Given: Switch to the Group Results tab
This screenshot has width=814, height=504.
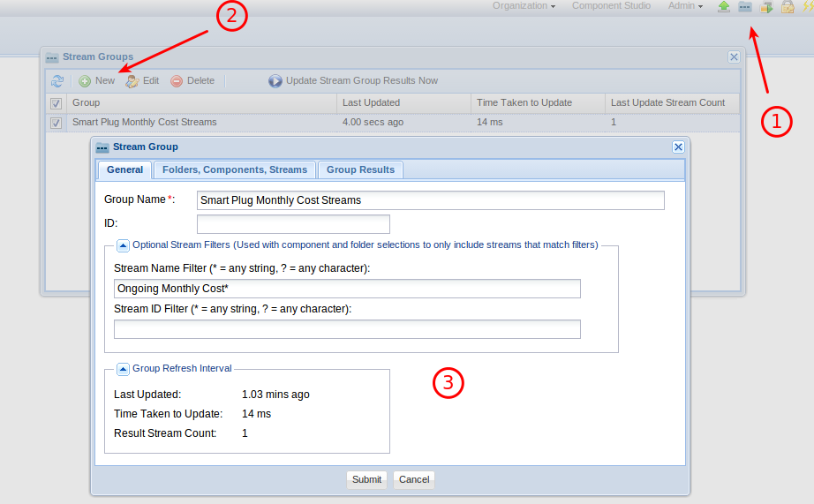Looking at the screenshot, I should click(361, 169).
